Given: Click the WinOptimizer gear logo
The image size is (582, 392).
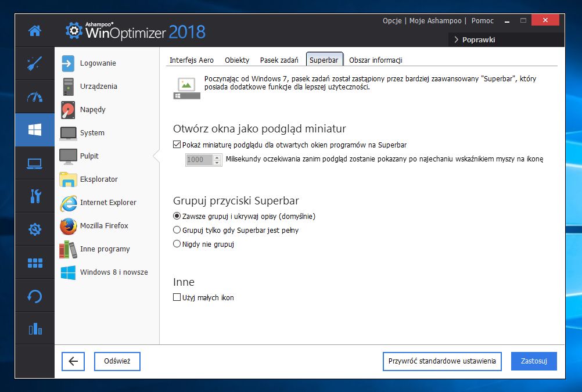Looking at the screenshot, I should pyautogui.click(x=74, y=30).
